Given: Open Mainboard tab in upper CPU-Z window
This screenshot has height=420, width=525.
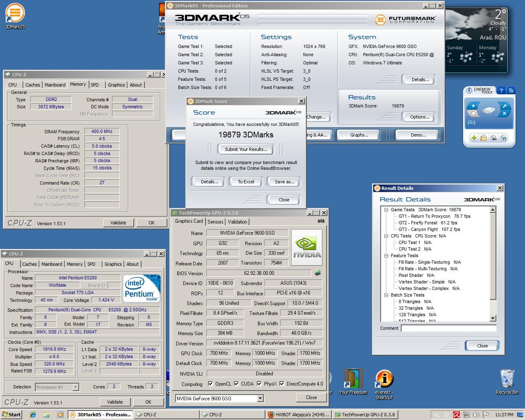Looking at the screenshot, I should [x=55, y=85].
